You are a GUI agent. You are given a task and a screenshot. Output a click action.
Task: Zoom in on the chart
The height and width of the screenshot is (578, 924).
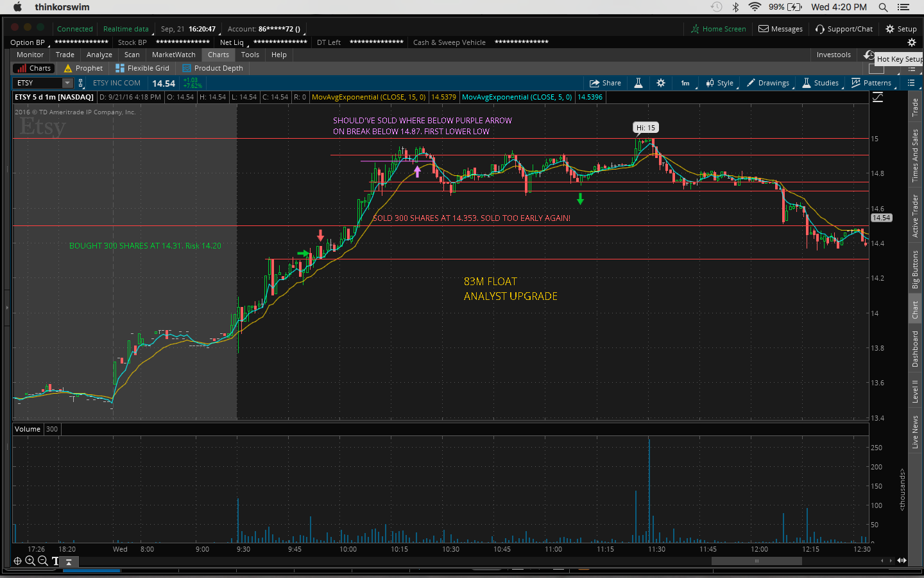coord(30,561)
